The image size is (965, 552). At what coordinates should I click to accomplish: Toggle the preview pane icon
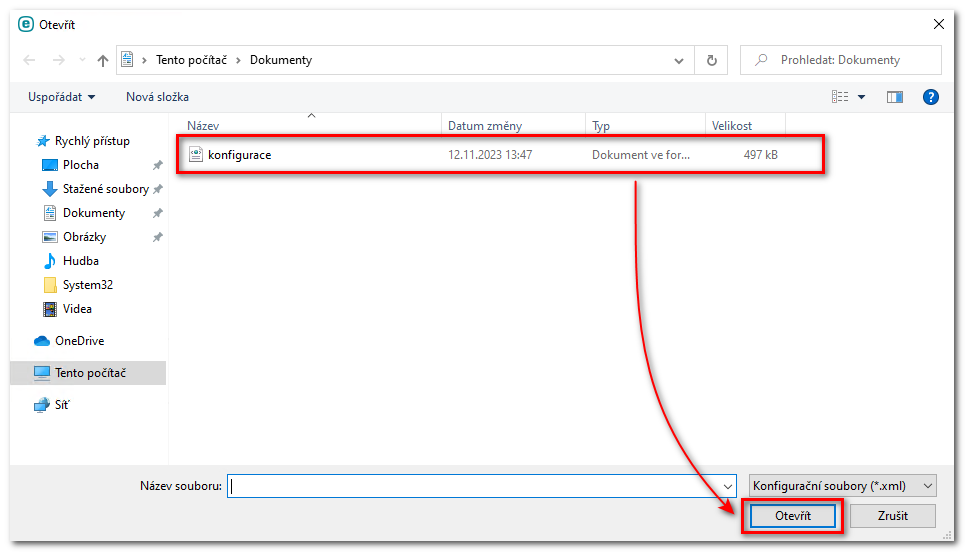[895, 97]
